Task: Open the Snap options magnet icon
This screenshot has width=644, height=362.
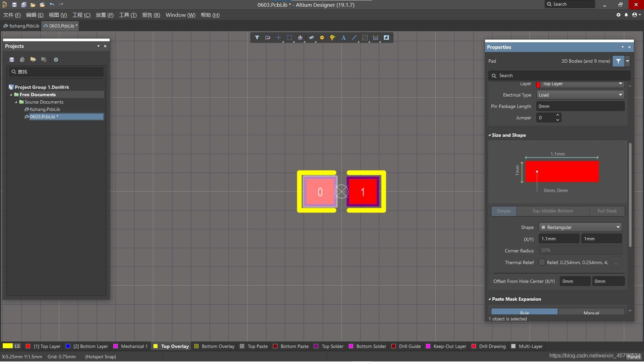Action: coord(268,38)
